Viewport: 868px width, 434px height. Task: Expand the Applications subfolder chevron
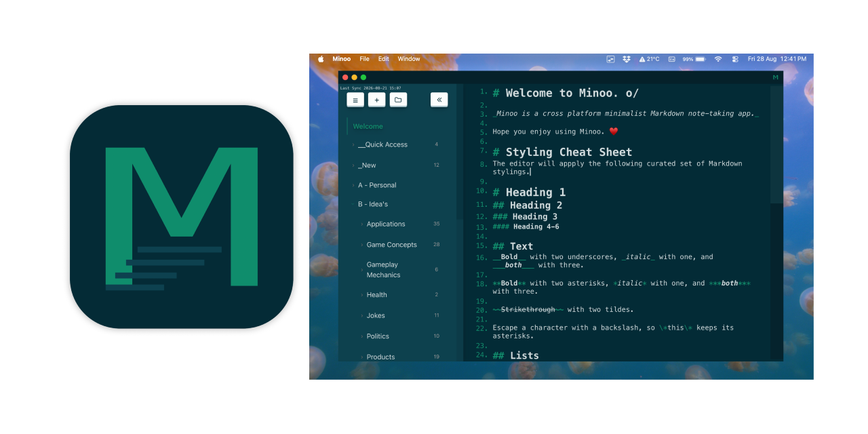[362, 224]
